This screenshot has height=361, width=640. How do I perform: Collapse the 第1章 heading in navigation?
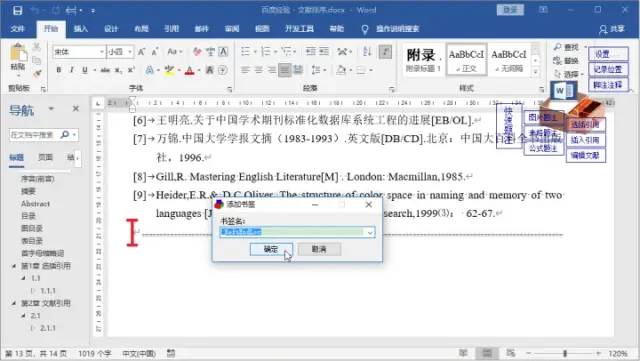coord(14,266)
